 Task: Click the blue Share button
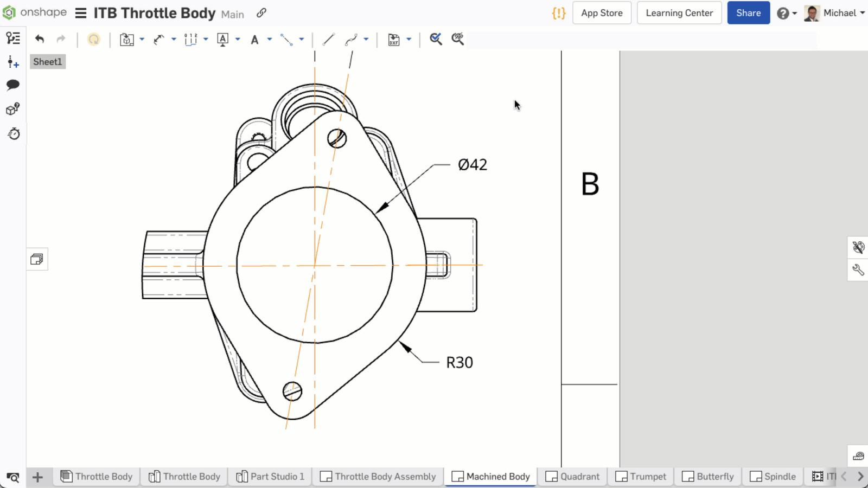tap(748, 13)
